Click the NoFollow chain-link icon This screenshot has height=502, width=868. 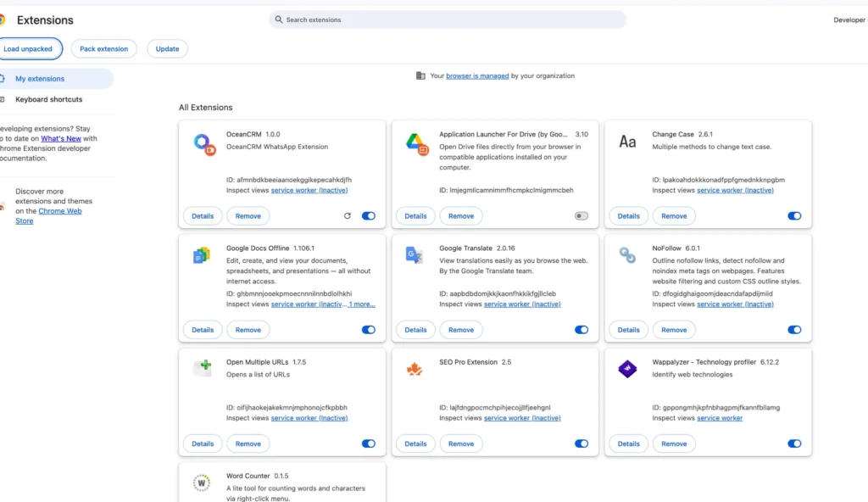(627, 255)
